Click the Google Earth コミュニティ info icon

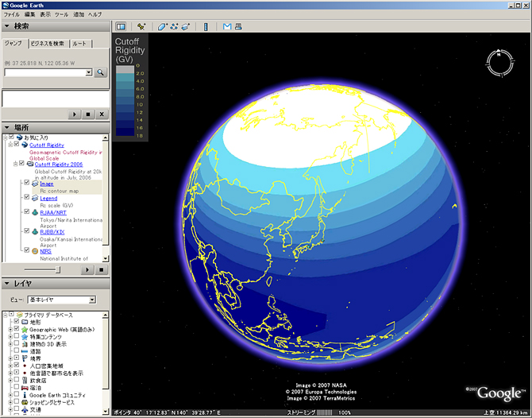[x=25, y=395]
